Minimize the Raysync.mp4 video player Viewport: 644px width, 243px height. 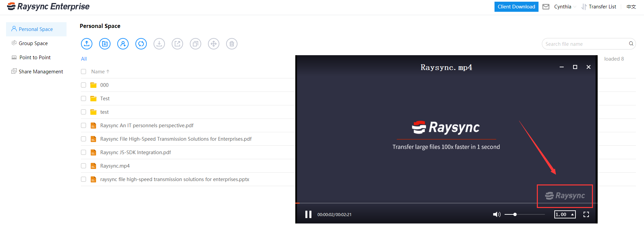click(x=562, y=67)
